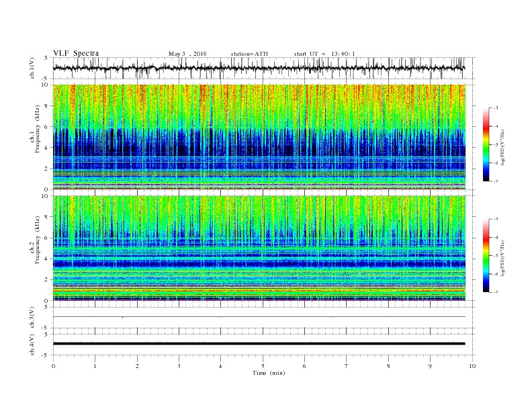Select the "Time (min)" x-axis label
Viewport: 532px width, 411px height.
pyautogui.click(x=269, y=373)
